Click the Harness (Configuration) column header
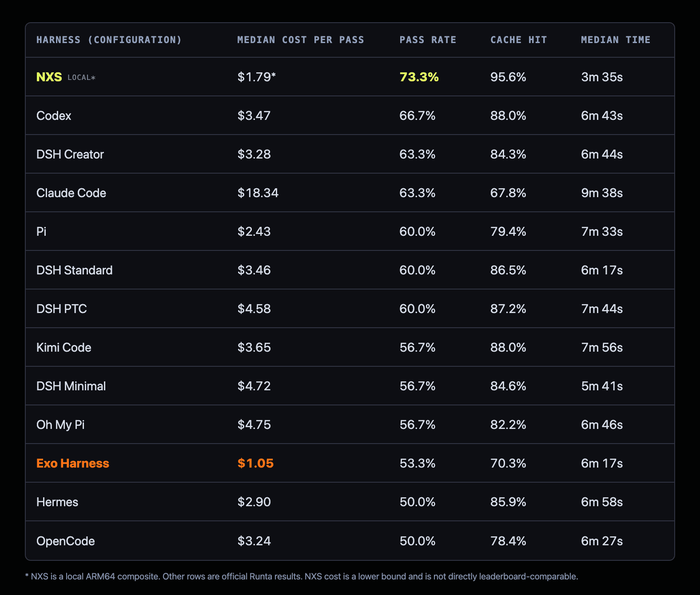 click(109, 40)
